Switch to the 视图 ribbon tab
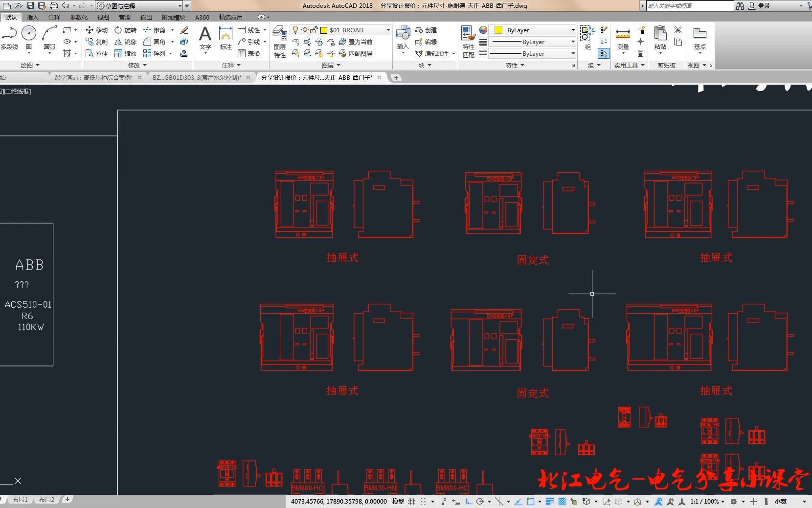The image size is (812, 508). pos(103,17)
